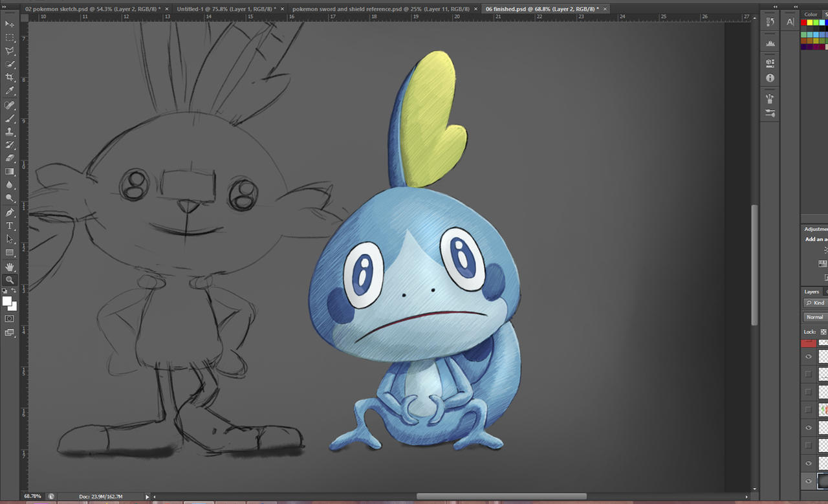
Task: Select the Rectangular Marquee tool
Action: pos(10,38)
